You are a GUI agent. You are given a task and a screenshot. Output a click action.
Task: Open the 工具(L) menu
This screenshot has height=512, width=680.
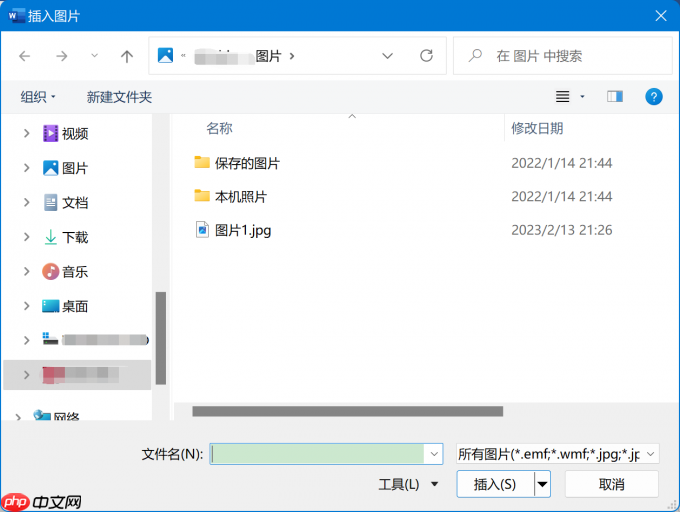(408, 484)
